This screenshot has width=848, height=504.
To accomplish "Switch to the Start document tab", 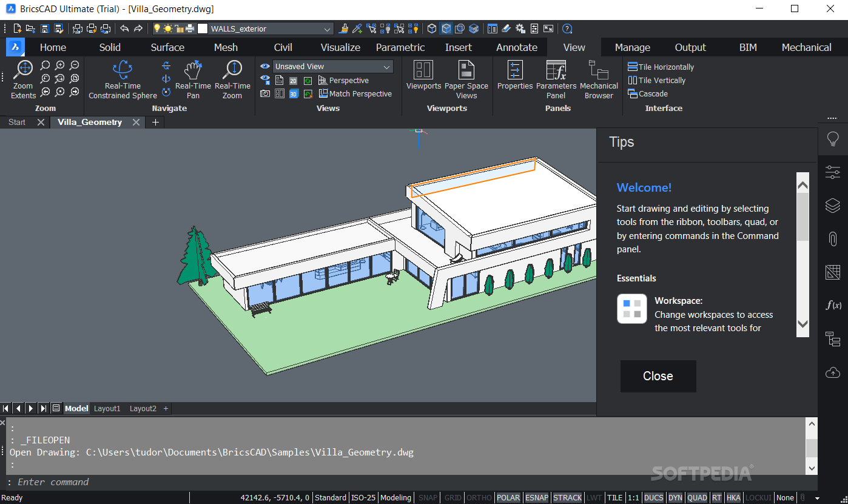I will point(17,122).
